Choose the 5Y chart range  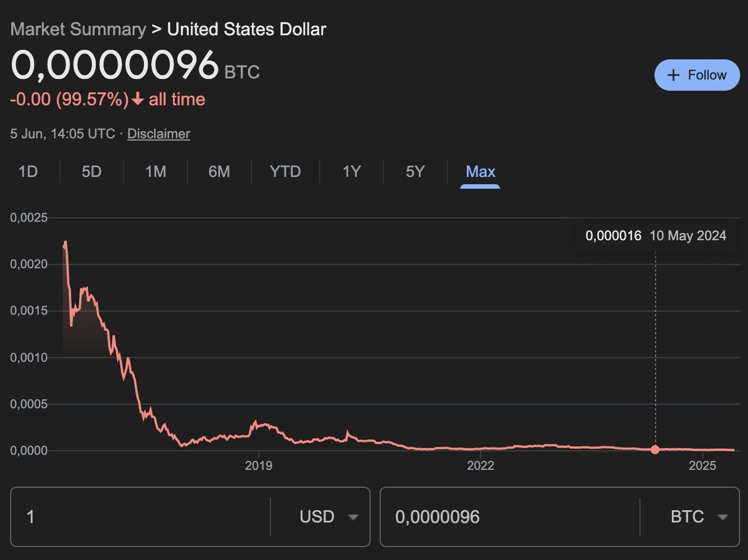(x=415, y=171)
